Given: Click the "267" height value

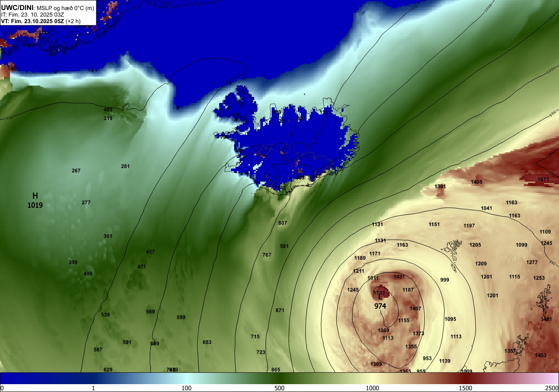Looking at the screenshot, I should tap(76, 171).
